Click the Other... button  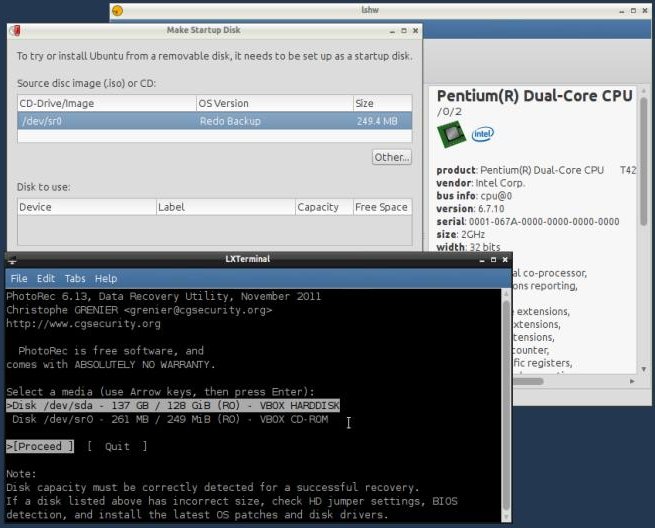pos(391,157)
